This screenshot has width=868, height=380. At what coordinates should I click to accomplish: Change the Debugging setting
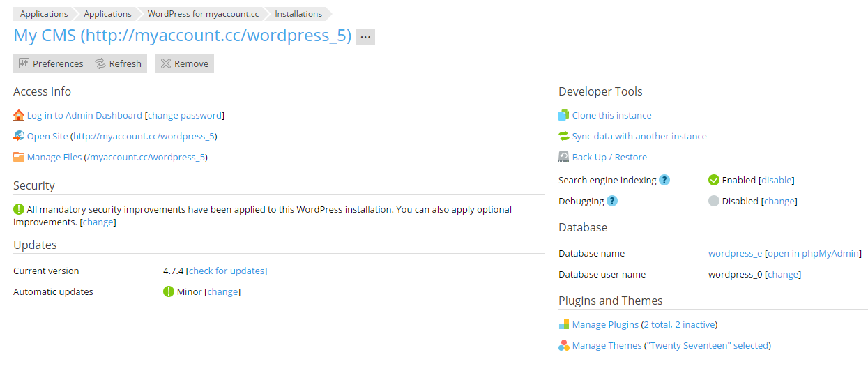[x=779, y=201]
